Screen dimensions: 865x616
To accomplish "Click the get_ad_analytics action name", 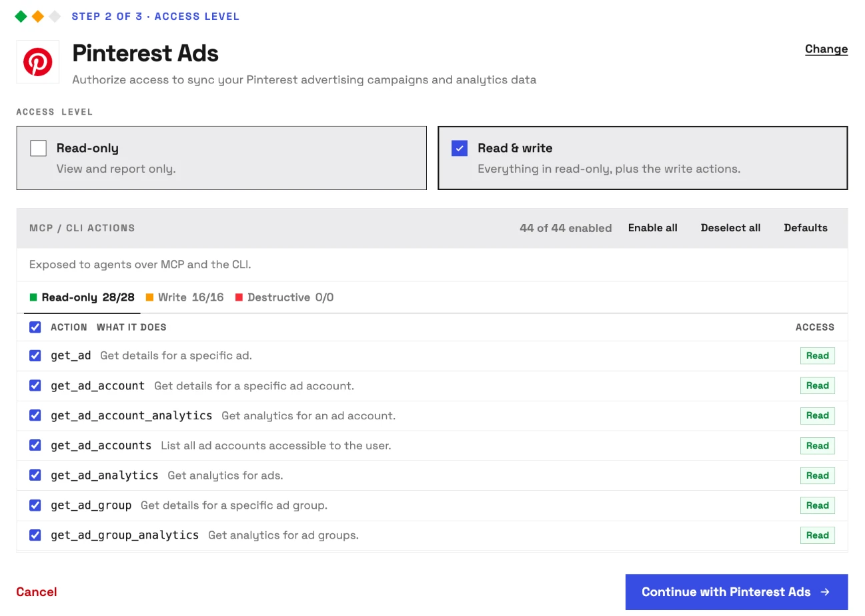I will tap(105, 475).
